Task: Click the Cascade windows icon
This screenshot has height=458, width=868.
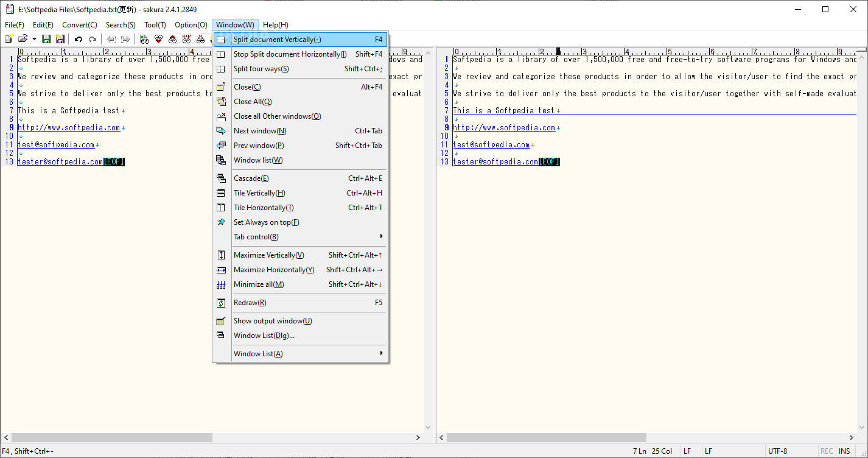Action: point(221,178)
